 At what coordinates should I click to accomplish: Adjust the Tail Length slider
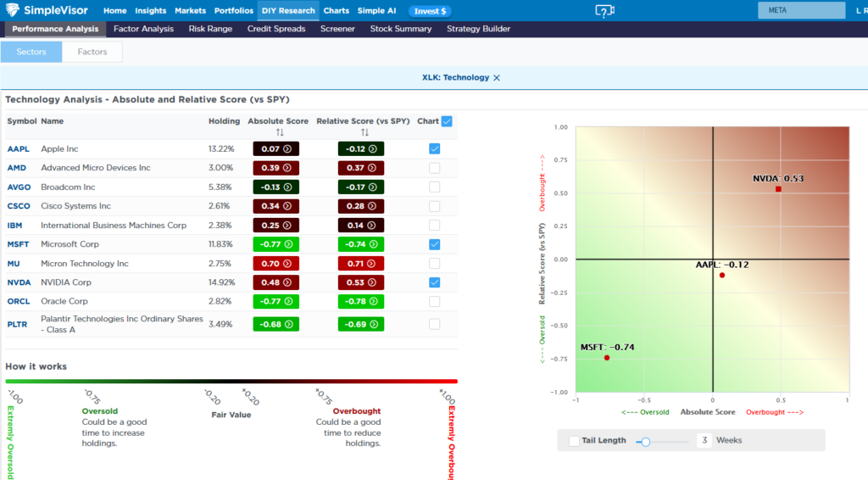click(x=646, y=441)
